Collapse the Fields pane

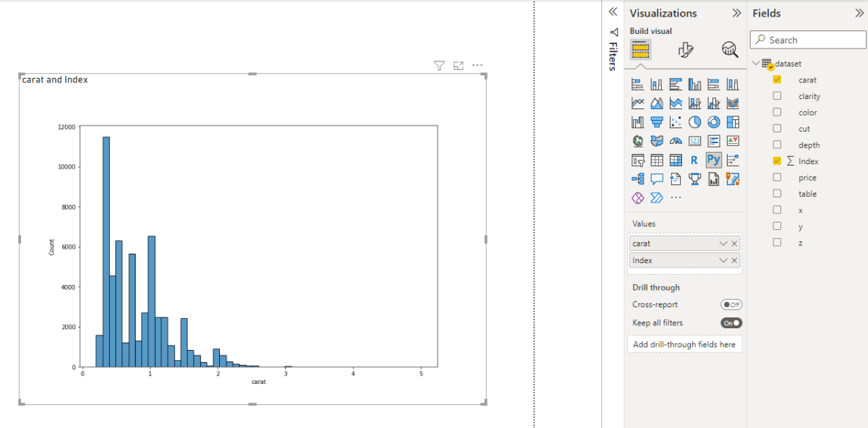tap(859, 13)
